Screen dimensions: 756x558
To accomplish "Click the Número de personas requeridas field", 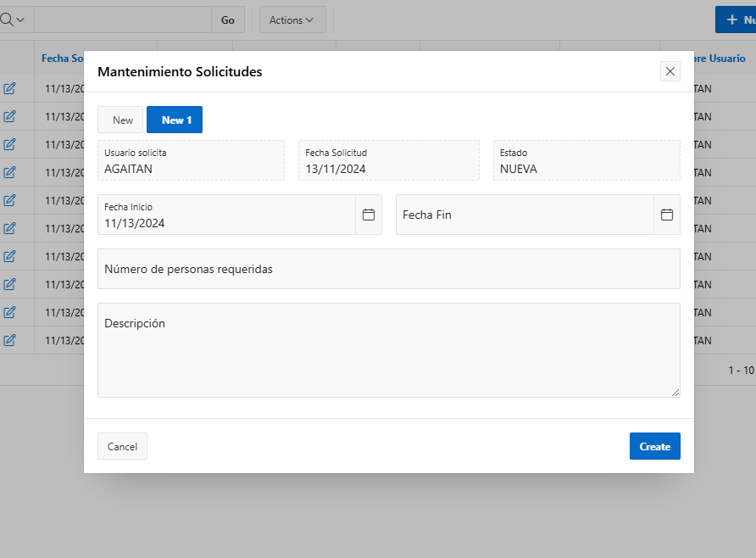I will pyautogui.click(x=388, y=268).
